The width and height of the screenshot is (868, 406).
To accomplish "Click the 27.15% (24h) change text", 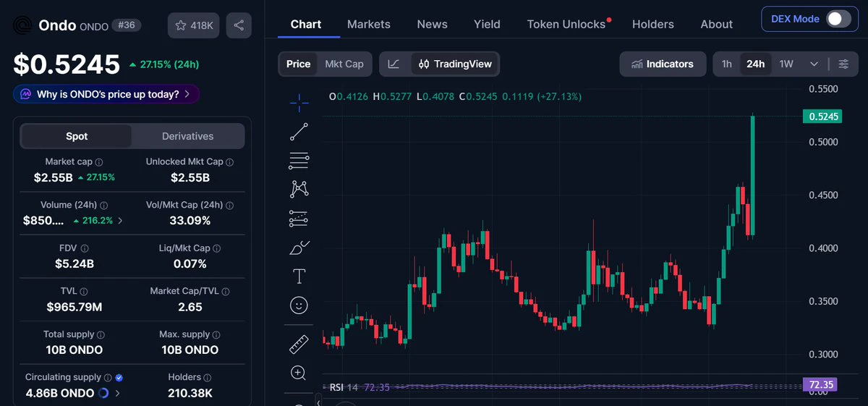I will (x=164, y=64).
